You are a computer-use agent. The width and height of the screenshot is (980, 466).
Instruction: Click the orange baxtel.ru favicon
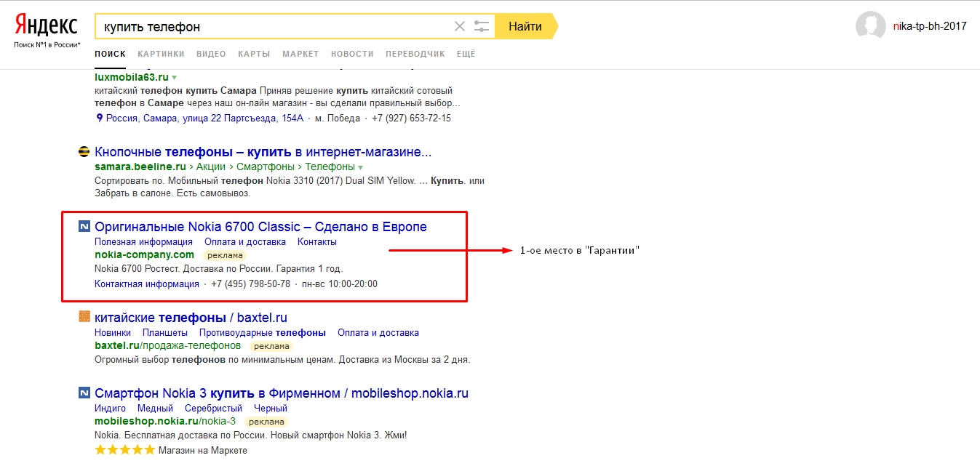[84, 318]
